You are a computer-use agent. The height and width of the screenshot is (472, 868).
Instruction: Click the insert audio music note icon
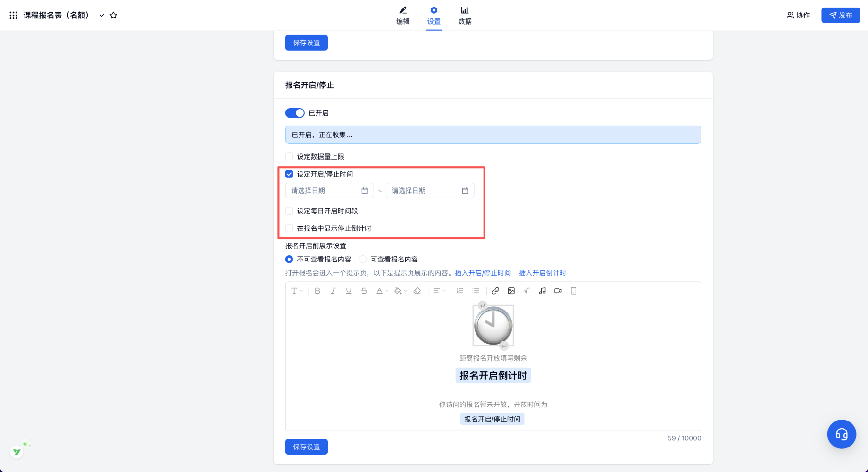pyautogui.click(x=542, y=291)
